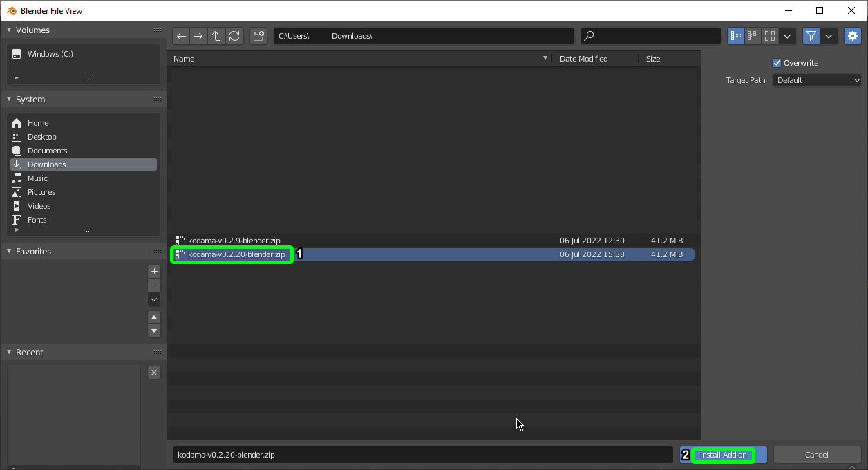Open Recent panel grip options
868x470 pixels.
coord(158,352)
